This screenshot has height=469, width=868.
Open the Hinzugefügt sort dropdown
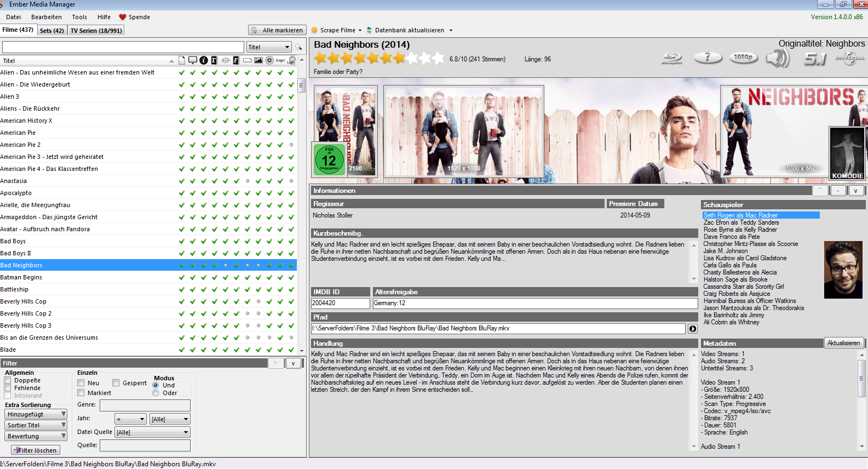[36, 414]
